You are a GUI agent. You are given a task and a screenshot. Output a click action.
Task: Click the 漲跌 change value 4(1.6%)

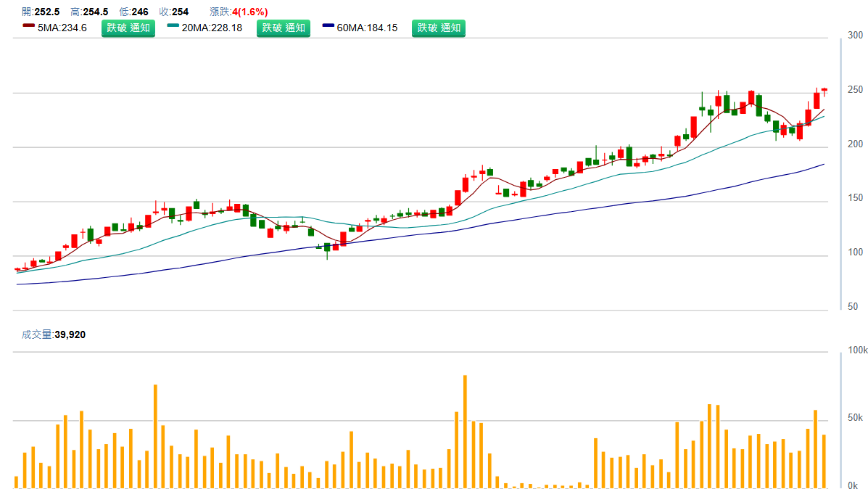(249, 12)
